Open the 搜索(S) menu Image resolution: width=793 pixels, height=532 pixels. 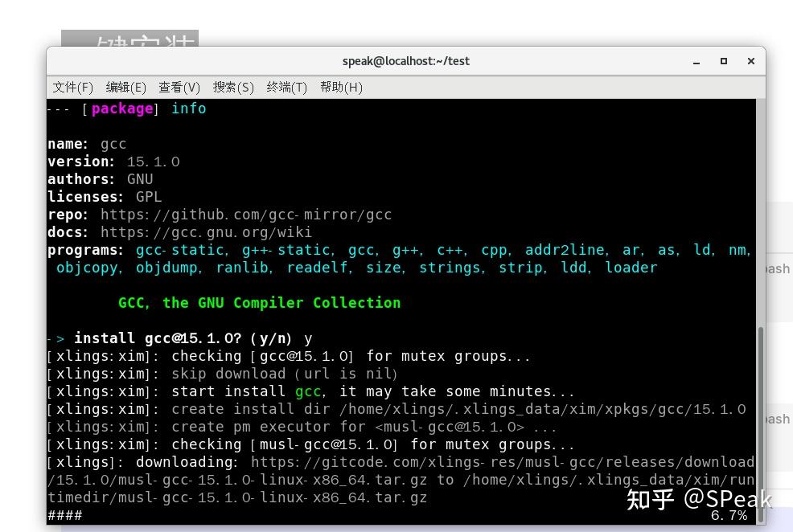click(x=233, y=87)
